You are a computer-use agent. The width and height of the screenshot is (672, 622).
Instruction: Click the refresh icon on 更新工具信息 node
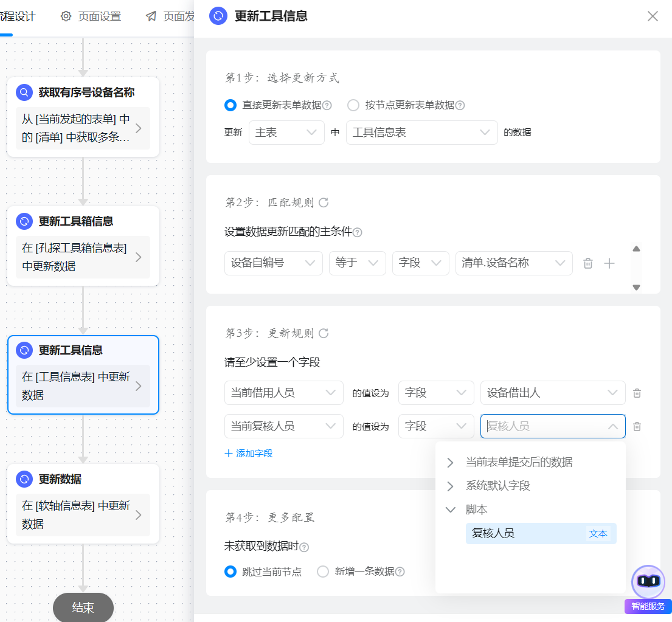coord(24,350)
